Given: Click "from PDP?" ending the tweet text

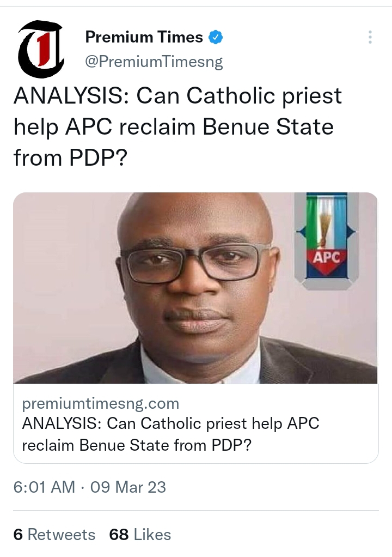Looking at the screenshot, I should [x=69, y=158].
